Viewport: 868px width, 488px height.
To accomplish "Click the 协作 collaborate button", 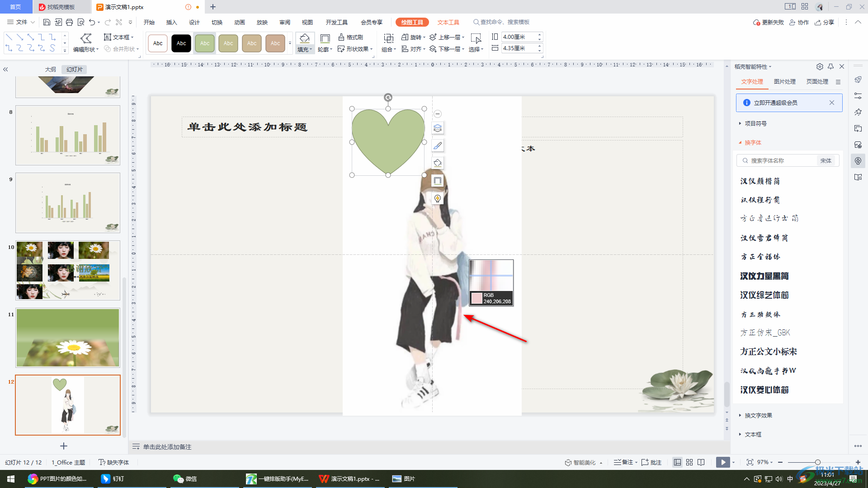I will click(x=799, y=22).
